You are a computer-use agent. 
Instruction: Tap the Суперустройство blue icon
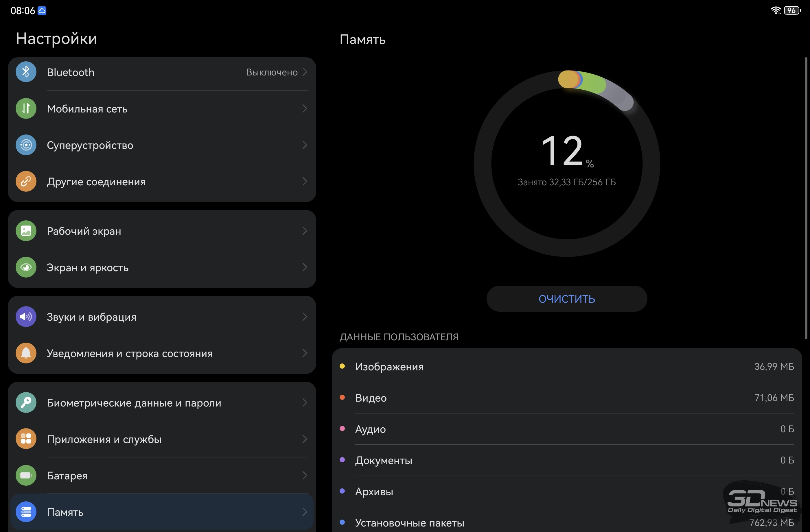pos(26,145)
